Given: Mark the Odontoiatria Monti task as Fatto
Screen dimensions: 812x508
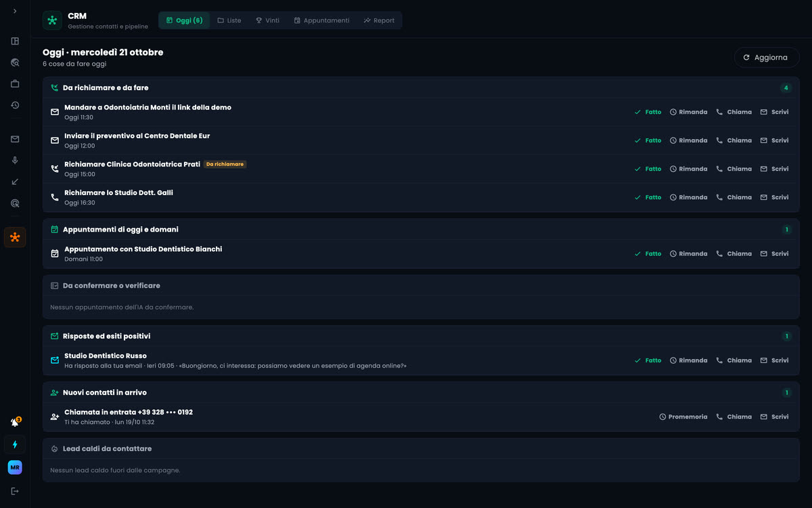Looking at the screenshot, I should tap(648, 112).
